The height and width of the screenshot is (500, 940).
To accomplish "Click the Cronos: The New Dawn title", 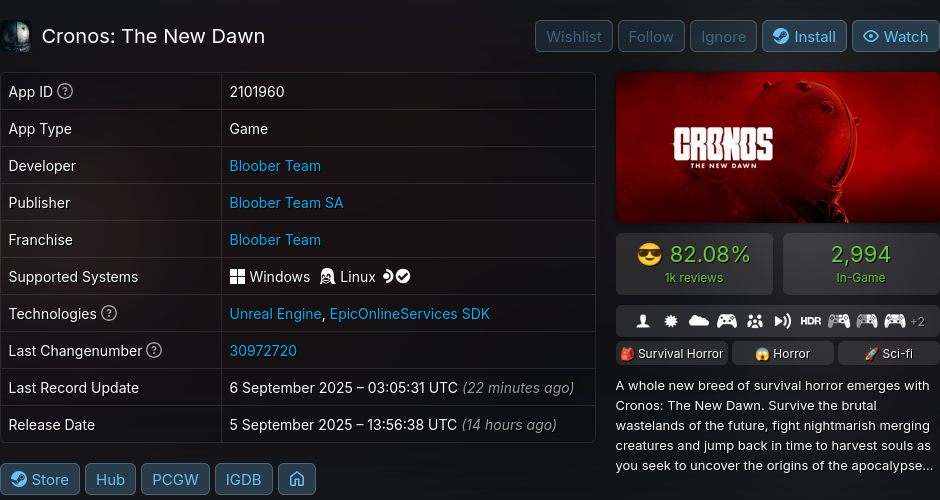I will pos(153,36).
